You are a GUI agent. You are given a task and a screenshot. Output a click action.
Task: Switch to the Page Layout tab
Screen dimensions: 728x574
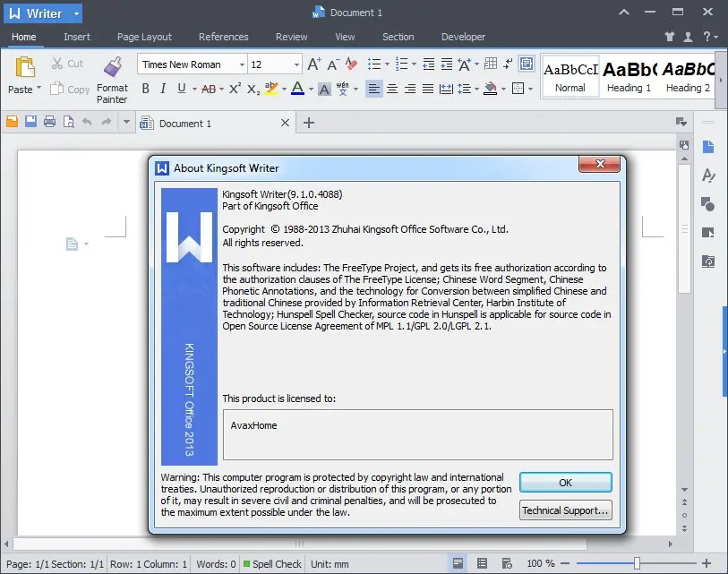[x=144, y=37]
